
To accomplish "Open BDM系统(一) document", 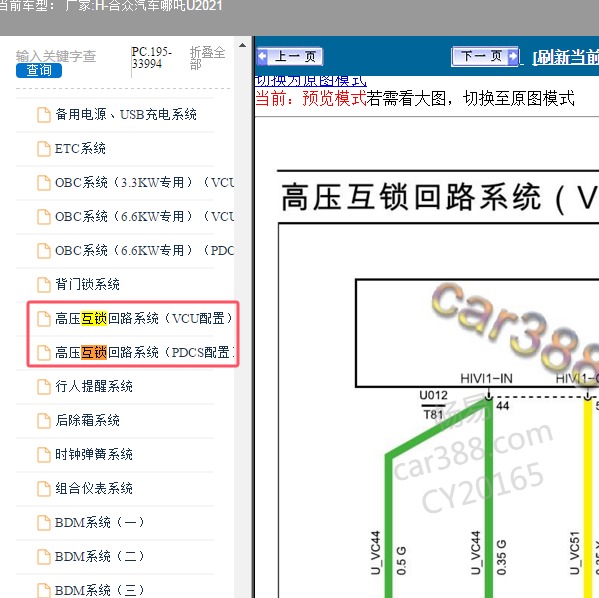I will (99, 522).
